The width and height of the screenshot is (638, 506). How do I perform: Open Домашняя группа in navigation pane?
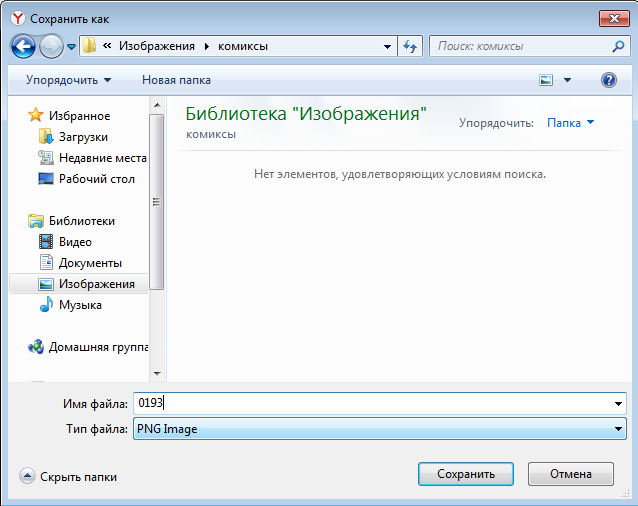point(98,347)
